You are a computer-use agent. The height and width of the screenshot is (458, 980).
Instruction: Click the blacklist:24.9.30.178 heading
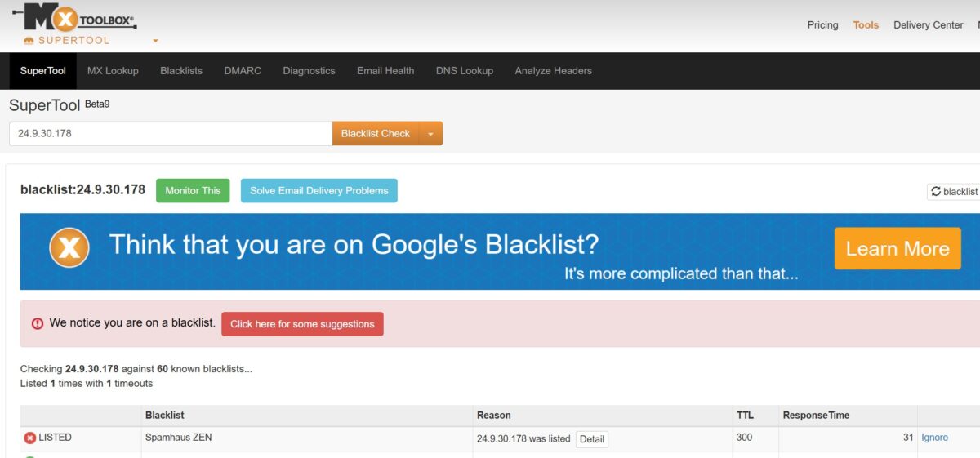click(82, 190)
